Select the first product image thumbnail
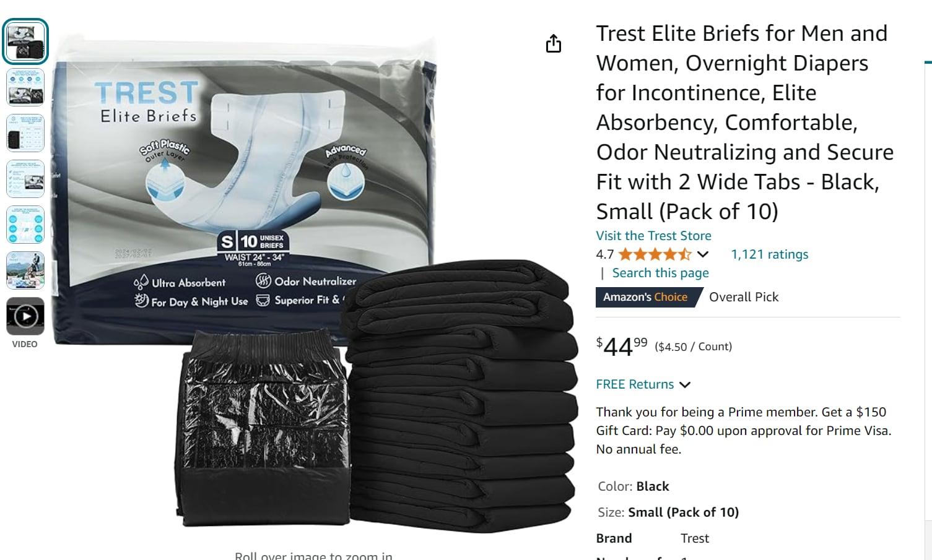The height and width of the screenshot is (560, 932). (x=25, y=41)
